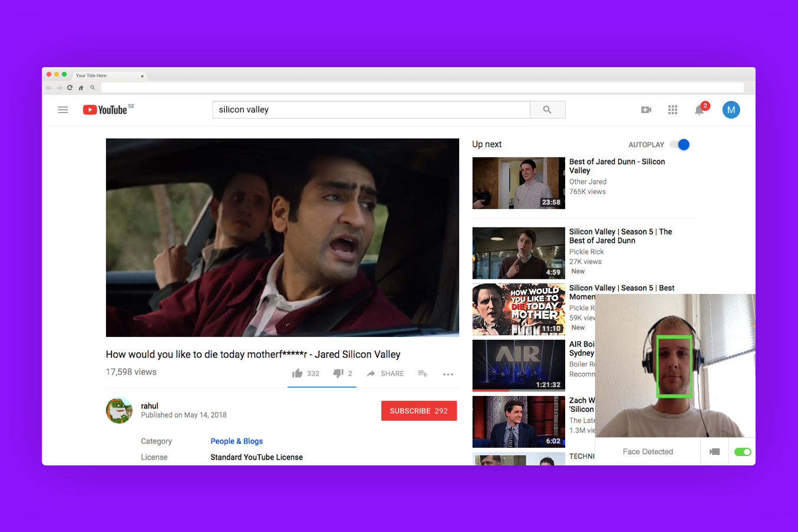Click the search field containing 'silicon valley'
The width and height of the screenshot is (798, 532).
point(371,110)
